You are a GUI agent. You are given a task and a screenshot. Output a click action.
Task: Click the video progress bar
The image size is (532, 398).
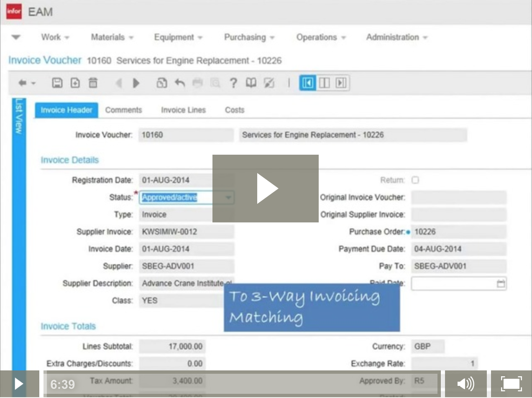tap(243, 384)
